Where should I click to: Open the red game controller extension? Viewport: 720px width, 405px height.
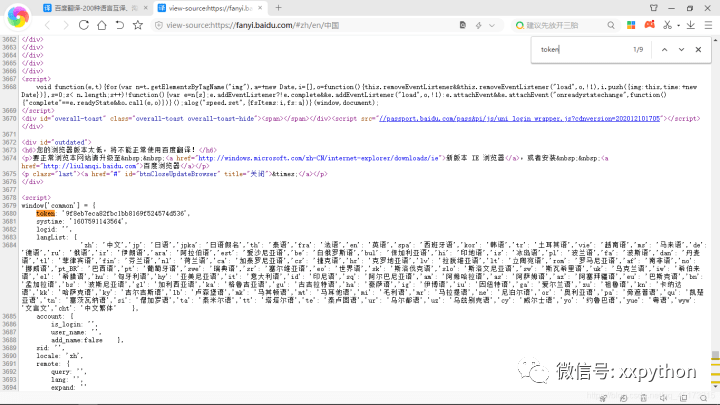(x=649, y=25)
